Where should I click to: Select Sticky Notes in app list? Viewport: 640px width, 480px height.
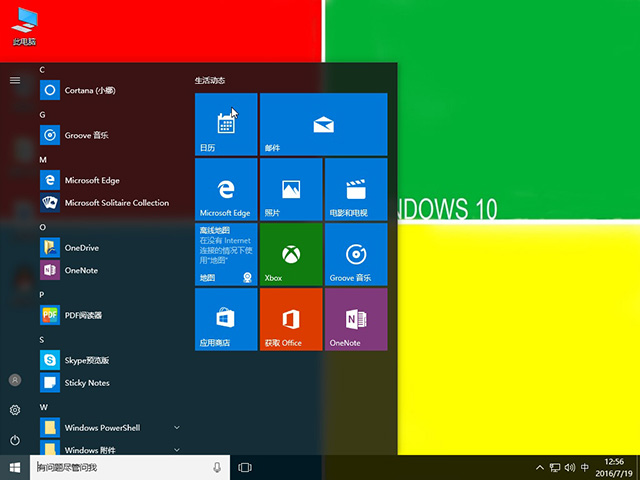[x=86, y=383]
